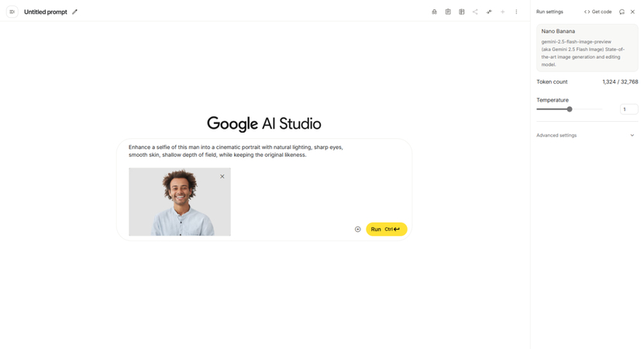The height and width of the screenshot is (349, 644).
Task: Click the gemini-2.5-flash-image-preview description text
Action: click(x=584, y=53)
